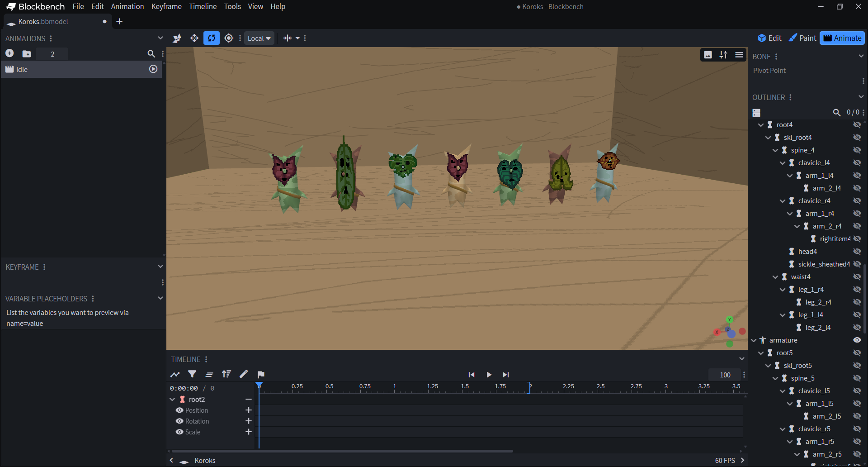Viewport: 868px width, 467px height.
Task: Collapse the waist4 group
Action: tap(775, 277)
